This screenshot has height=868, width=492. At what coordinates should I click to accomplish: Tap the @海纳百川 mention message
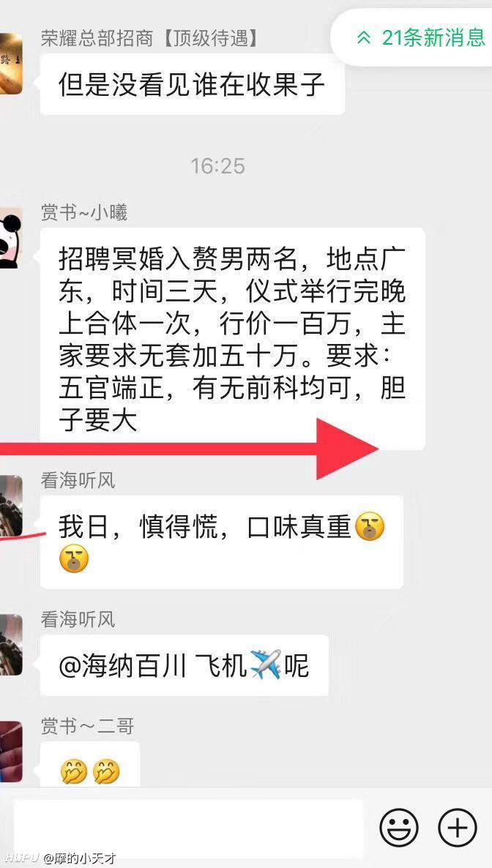click(x=184, y=665)
